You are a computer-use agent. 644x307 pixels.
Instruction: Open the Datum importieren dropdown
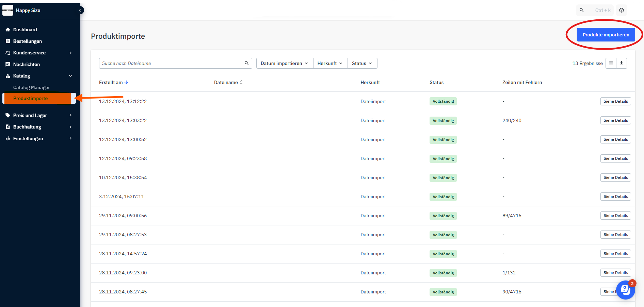284,63
